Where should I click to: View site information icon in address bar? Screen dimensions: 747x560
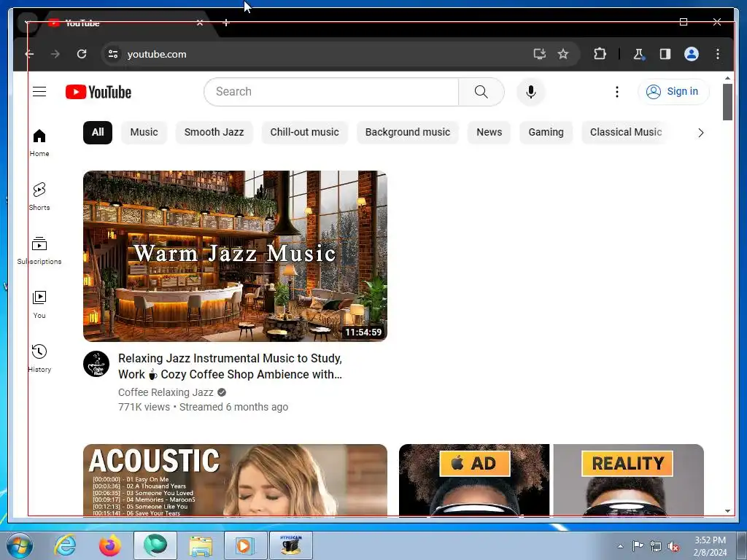point(113,54)
